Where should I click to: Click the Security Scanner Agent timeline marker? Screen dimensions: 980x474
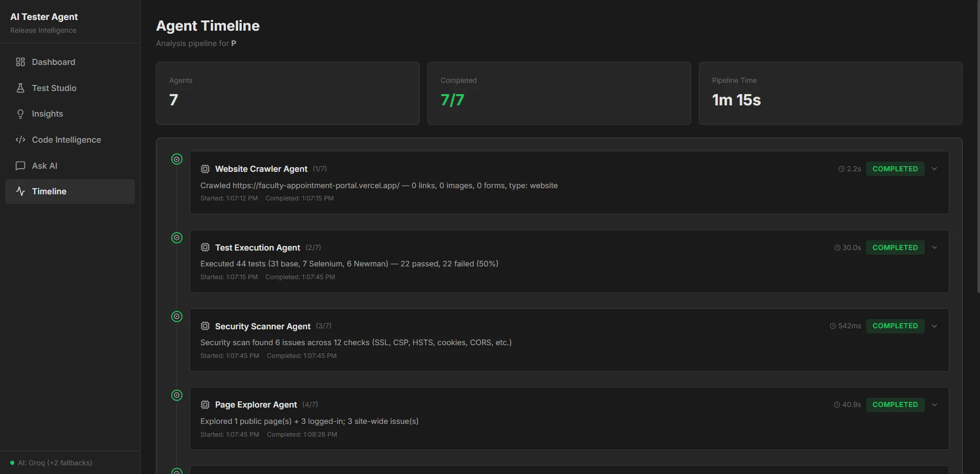pyautogui.click(x=177, y=317)
